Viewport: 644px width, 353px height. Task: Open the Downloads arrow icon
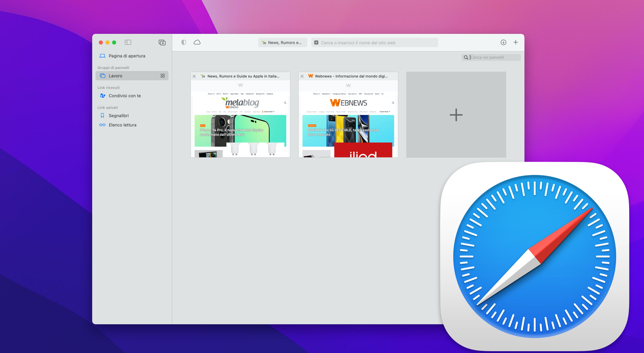[503, 42]
